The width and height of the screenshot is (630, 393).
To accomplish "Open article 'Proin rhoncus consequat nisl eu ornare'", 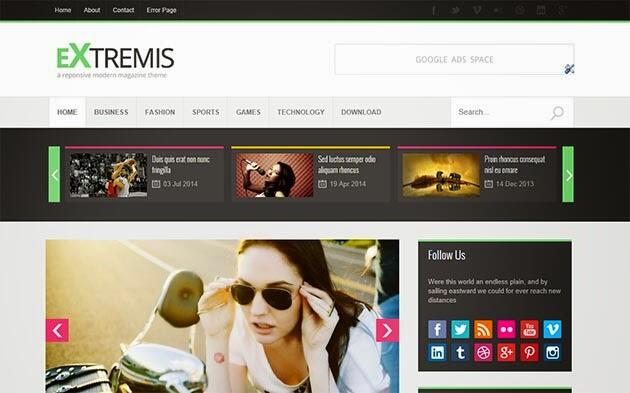I will 515,165.
